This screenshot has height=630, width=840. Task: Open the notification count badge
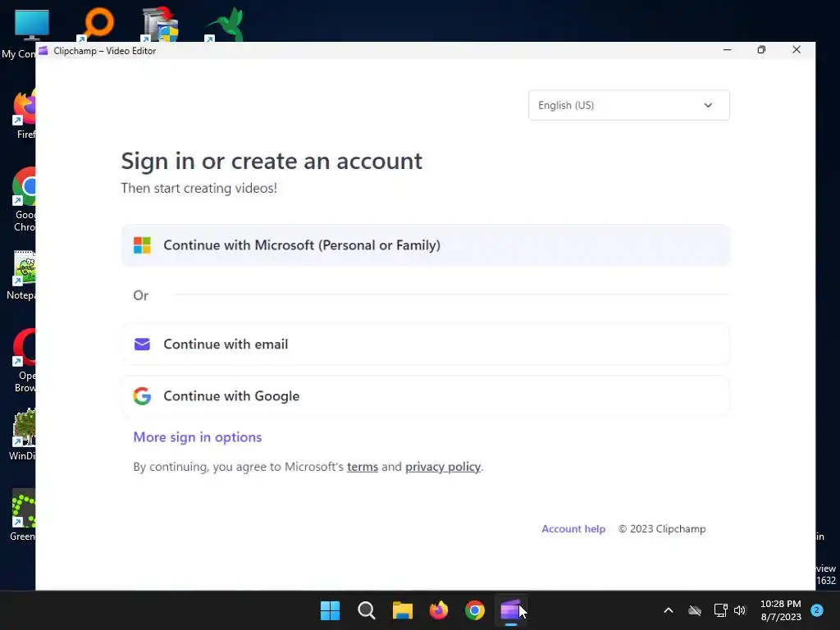point(817,609)
